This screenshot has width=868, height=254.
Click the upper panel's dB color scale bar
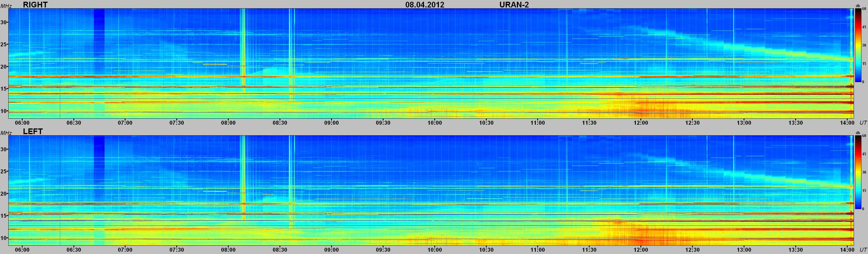858,45
